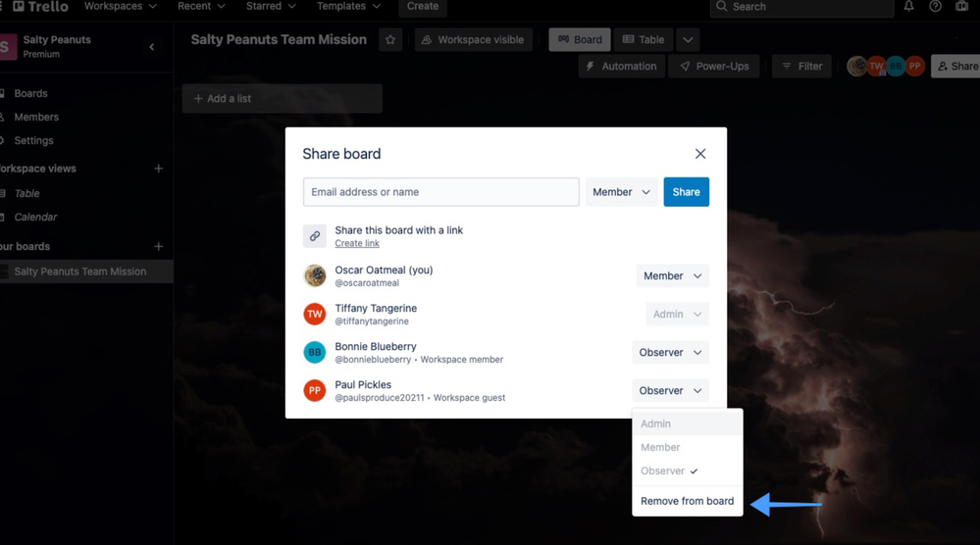Expand the additional board views chevron
This screenshot has height=545, width=980.
[688, 40]
